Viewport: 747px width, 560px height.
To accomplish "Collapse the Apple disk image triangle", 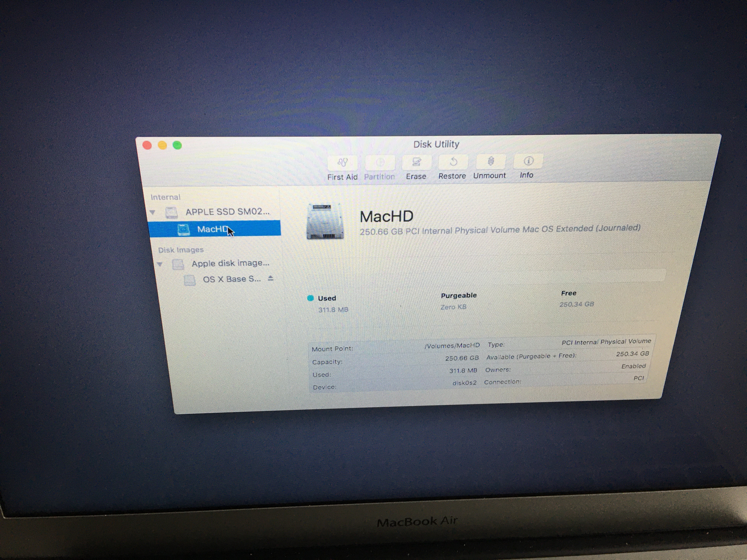I will [160, 264].
